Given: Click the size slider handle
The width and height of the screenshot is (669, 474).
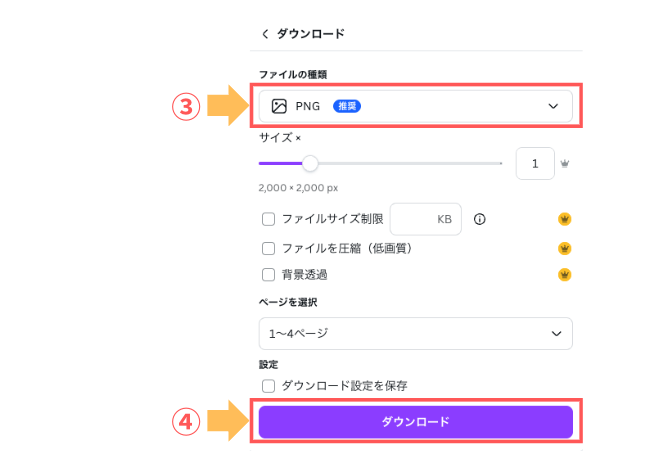Looking at the screenshot, I should [310, 163].
